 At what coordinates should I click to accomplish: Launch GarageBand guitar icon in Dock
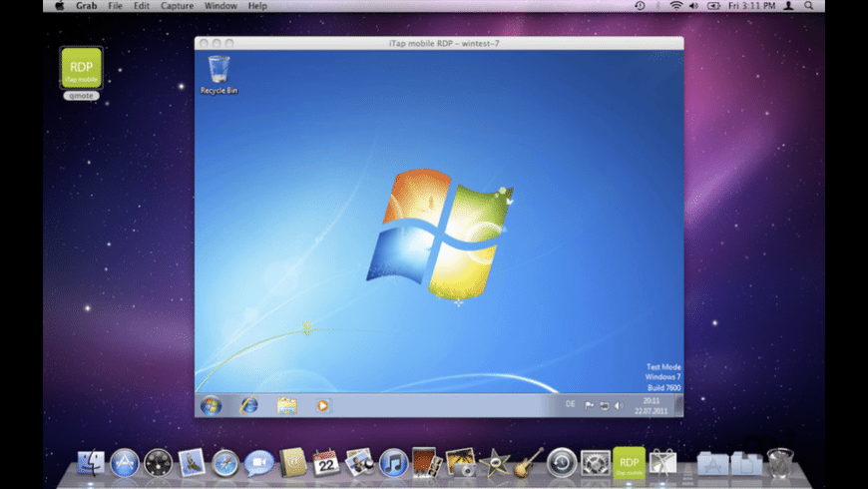click(x=528, y=462)
